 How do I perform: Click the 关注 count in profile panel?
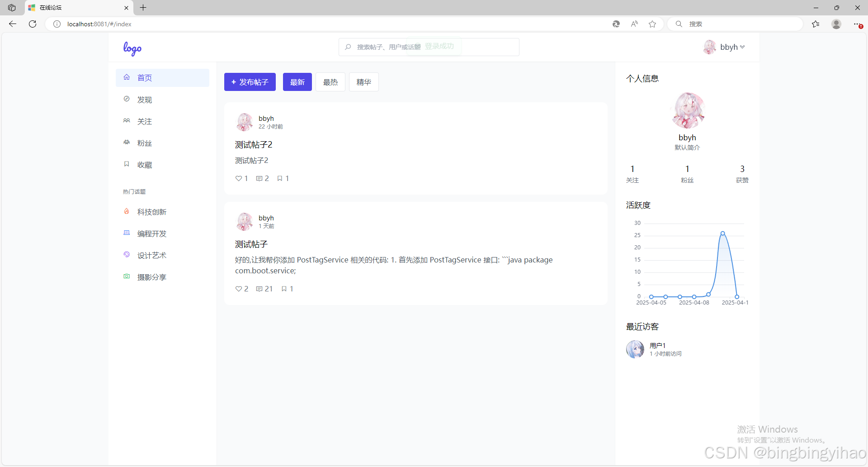[x=632, y=174]
